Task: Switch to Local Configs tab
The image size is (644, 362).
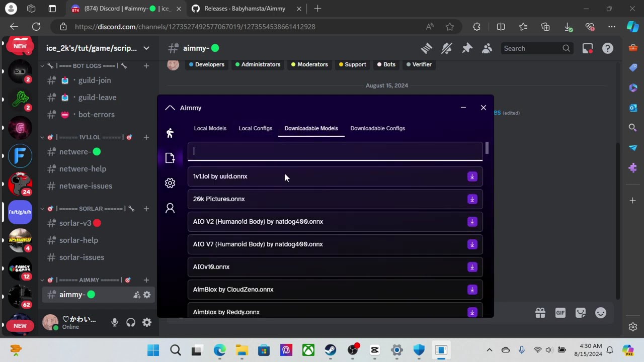Action: (x=255, y=128)
